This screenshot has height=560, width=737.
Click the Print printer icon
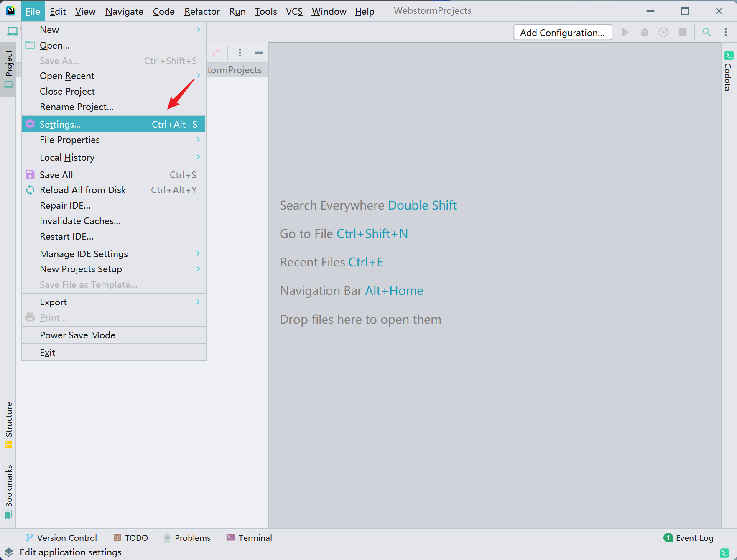pyautogui.click(x=30, y=317)
